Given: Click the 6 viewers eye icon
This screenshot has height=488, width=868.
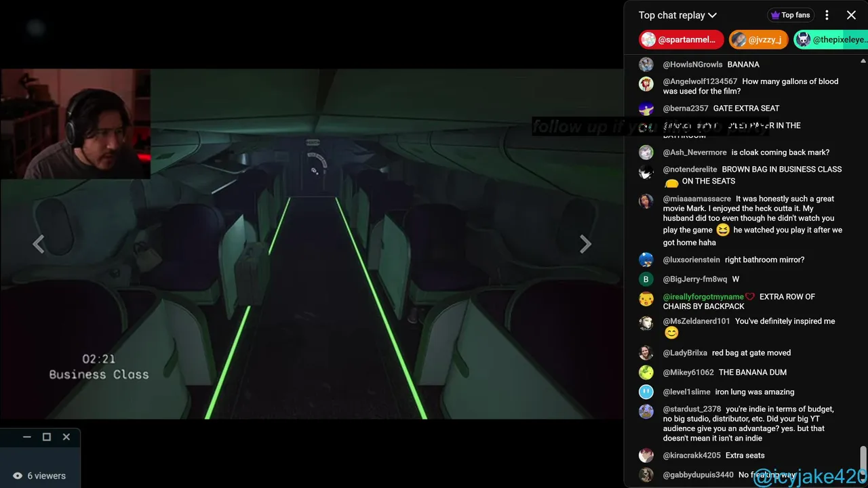Looking at the screenshot, I should 18,476.
